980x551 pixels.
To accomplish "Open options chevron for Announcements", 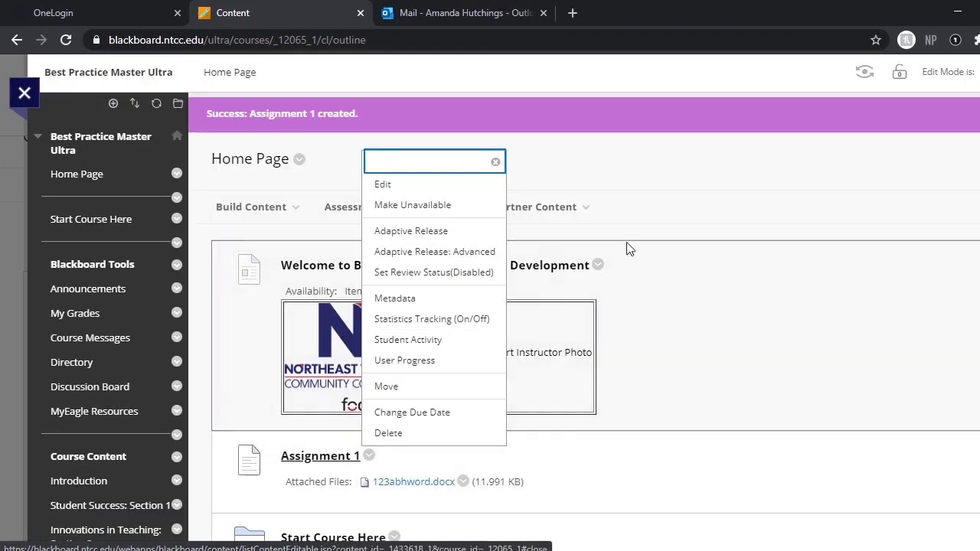I will [x=177, y=289].
